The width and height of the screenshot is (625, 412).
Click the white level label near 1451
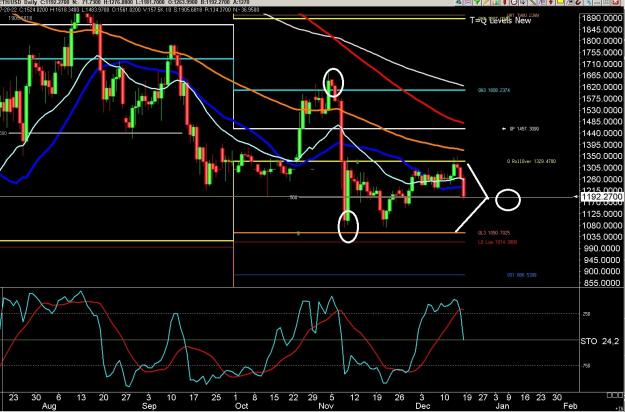[524, 129]
